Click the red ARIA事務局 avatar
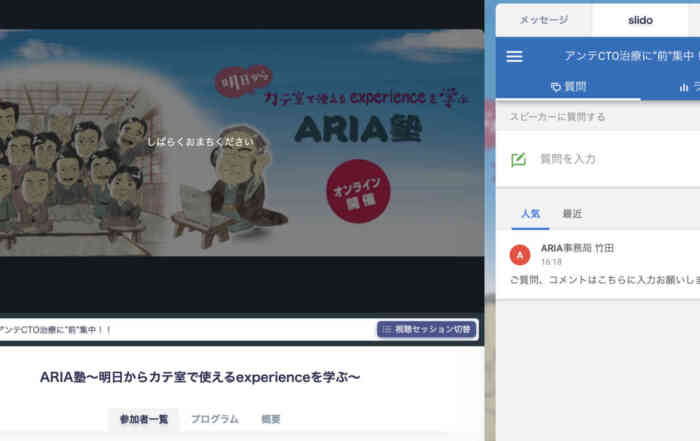The width and height of the screenshot is (700, 441). pyautogui.click(x=520, y=255)
